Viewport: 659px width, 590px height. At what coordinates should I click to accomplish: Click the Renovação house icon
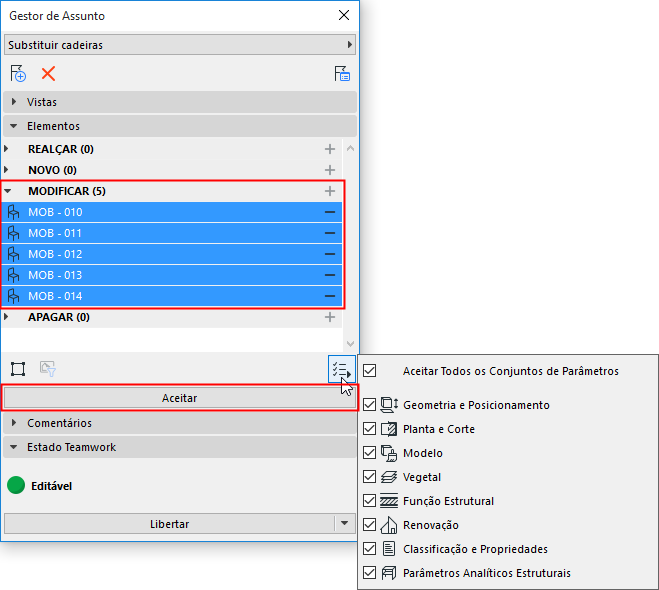pyautogui.click(x=389, y=525)
